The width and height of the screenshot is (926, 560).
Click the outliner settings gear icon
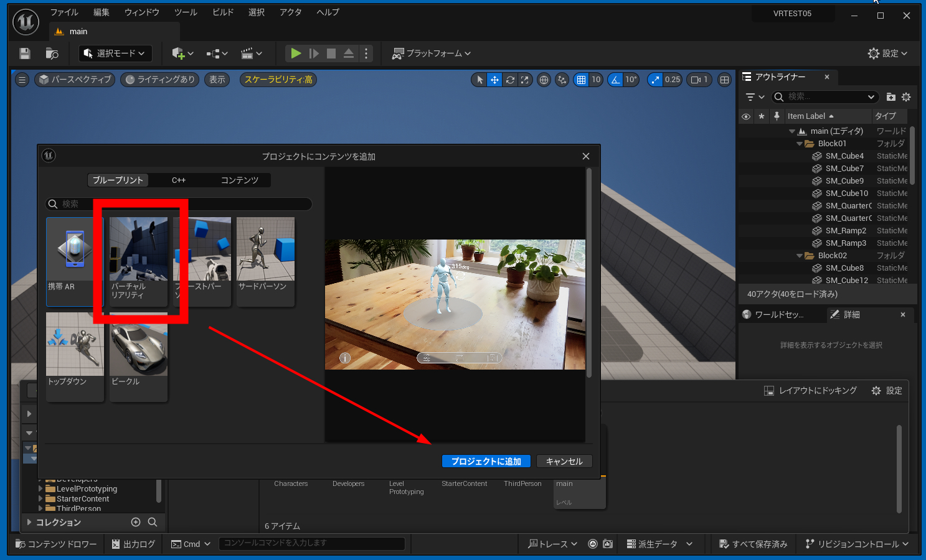(906, 97)
